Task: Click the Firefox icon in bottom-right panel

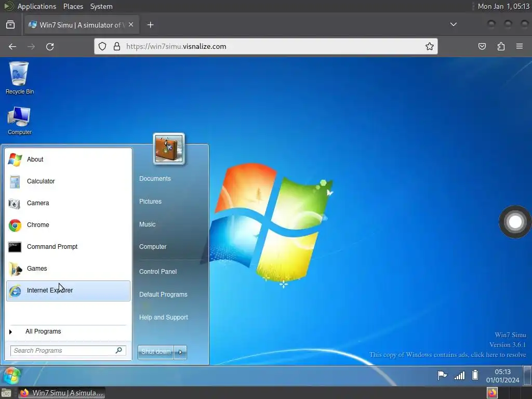Action: [x=492, y=393]
